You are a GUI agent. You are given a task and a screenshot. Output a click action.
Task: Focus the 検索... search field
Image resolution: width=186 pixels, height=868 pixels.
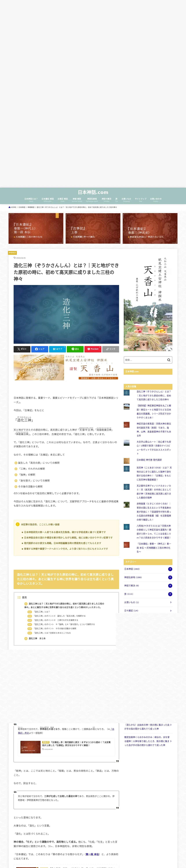[145, 360]
